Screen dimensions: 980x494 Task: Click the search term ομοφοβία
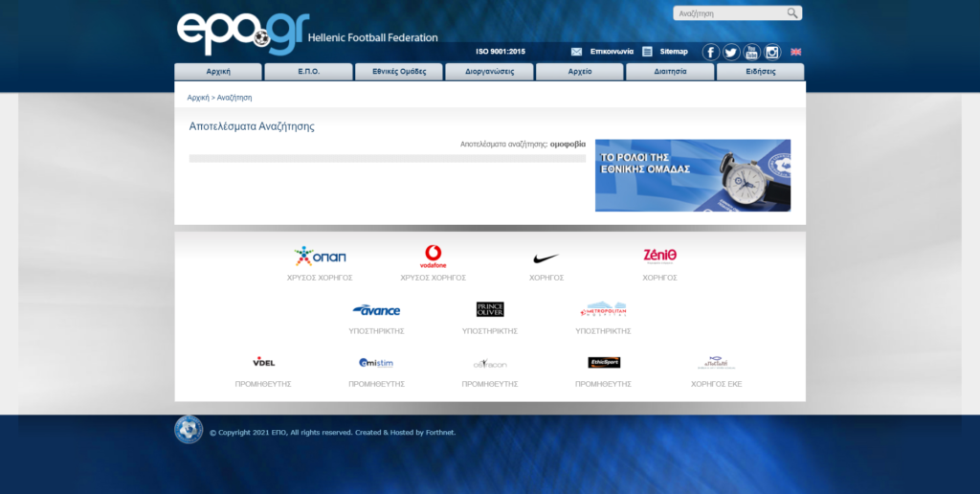568,145
